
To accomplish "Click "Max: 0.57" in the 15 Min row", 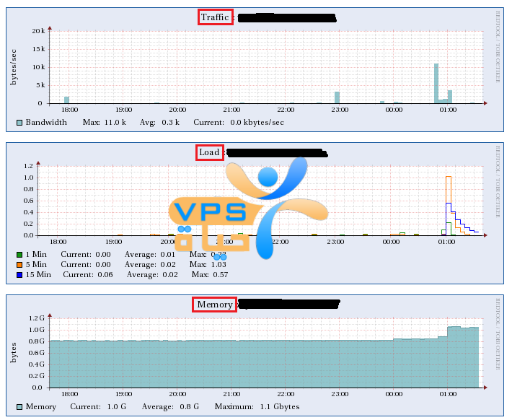I will 210,275.
